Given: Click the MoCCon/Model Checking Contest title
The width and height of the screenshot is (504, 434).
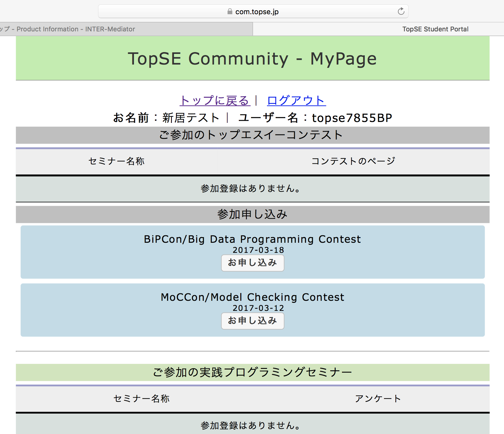Looking at the screenshot, I should [252, 297].
